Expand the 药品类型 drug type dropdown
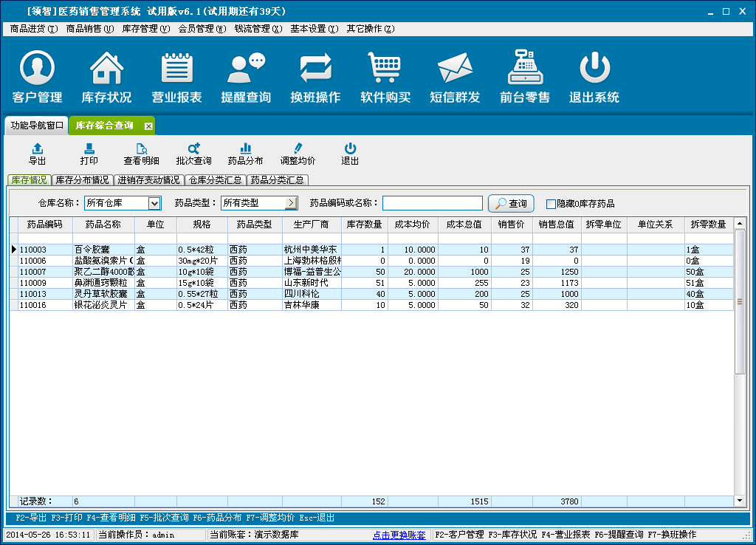 (291, 204)
